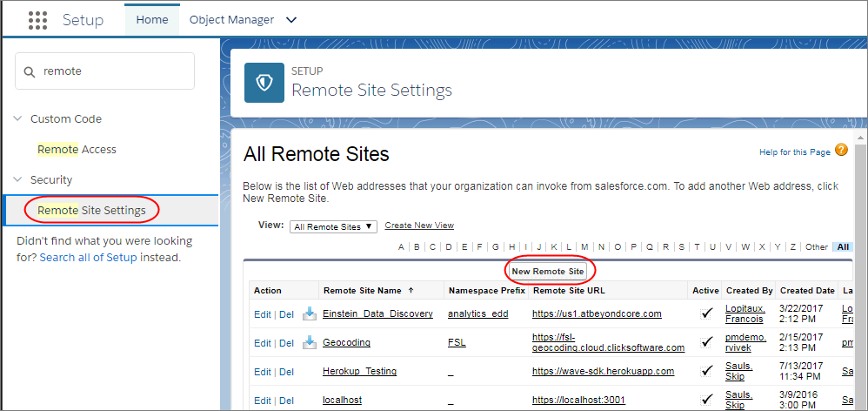Viewport: 868px width, 411px height.
Task: Collapse the Security section
Action: (17, 179)
